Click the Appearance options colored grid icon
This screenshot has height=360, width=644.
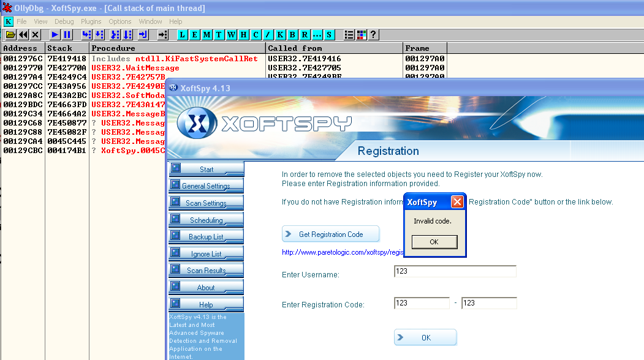click(362, 35)
